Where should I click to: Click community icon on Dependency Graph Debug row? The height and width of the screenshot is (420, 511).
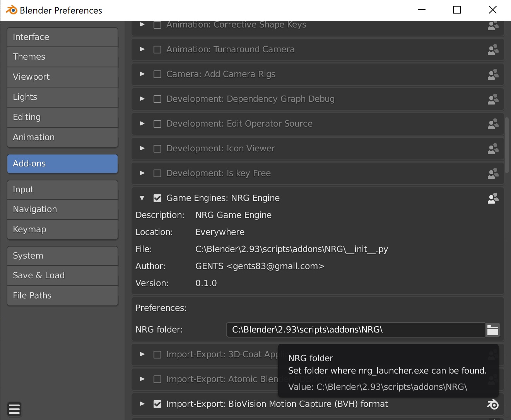pyautogui.click(x=493, y=99)
